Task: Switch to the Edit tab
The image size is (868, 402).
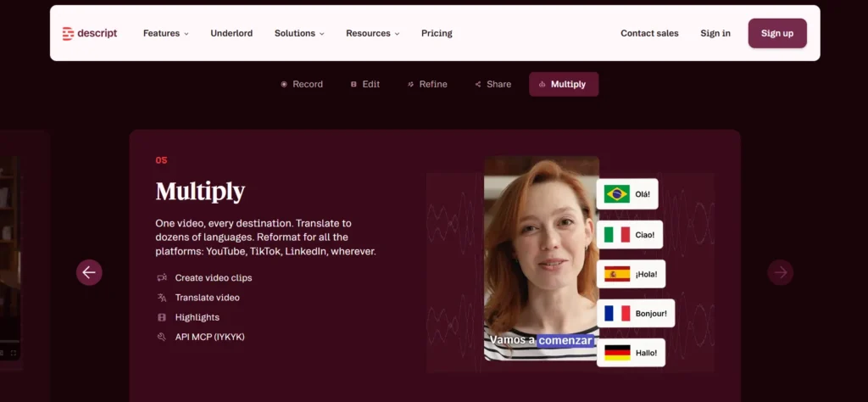Action: (365, 84)
